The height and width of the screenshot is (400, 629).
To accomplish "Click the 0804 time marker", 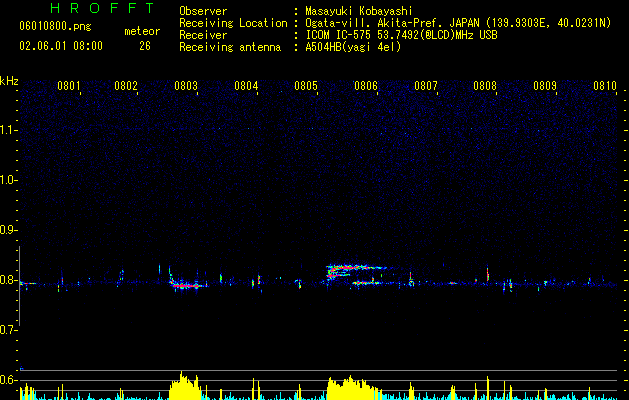I will click(246, 86).
